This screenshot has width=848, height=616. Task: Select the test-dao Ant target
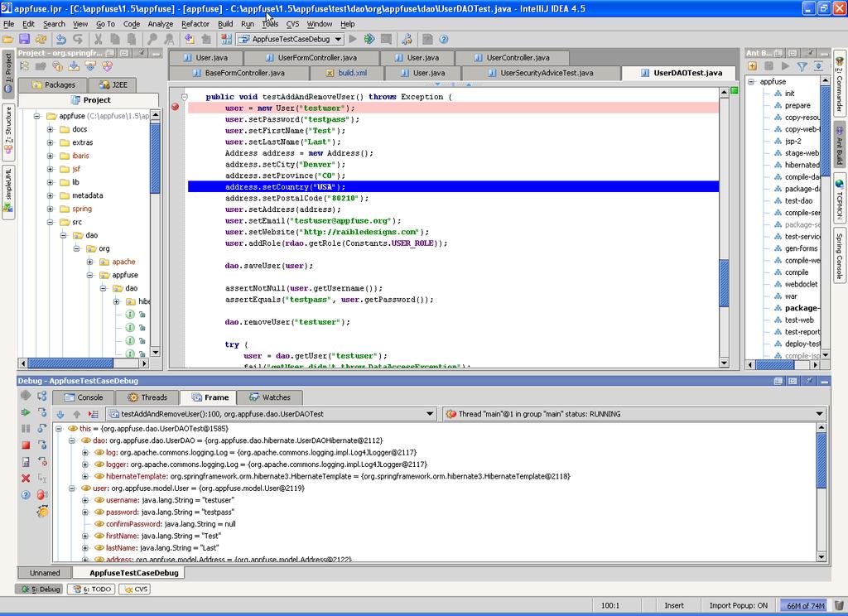point(798,200)
